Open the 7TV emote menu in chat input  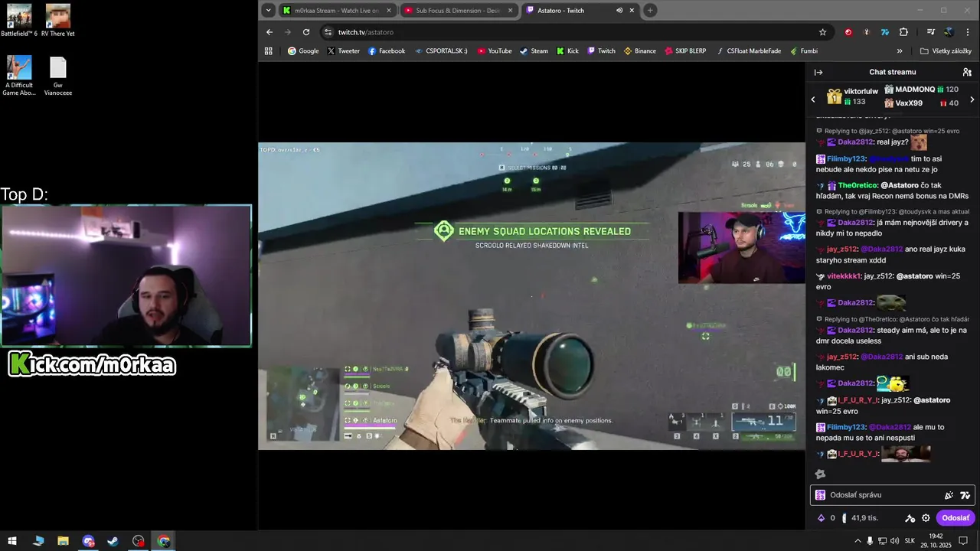click(965, 495)
